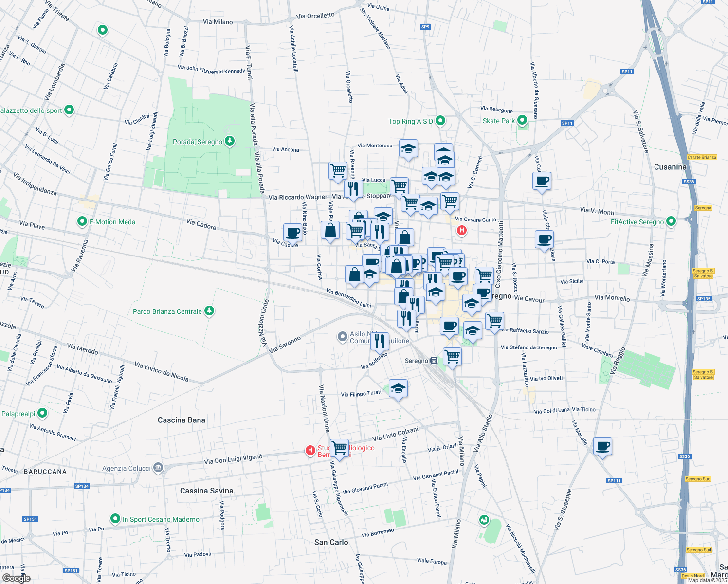The width and height of the screenshot is (728, 584).
Task: Select the Viale Europa street label
Action: (x=432, y=561)
